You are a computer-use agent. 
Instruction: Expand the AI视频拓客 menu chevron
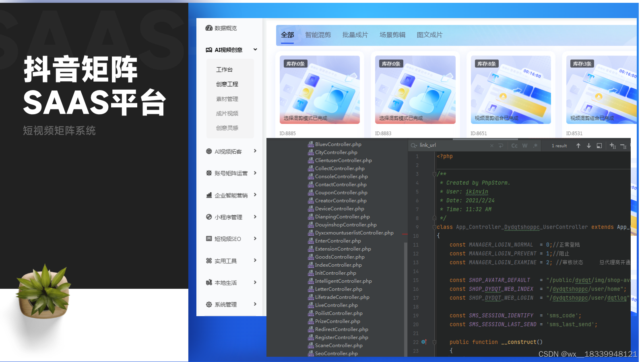pyautogui.click(x=255, y=151)
